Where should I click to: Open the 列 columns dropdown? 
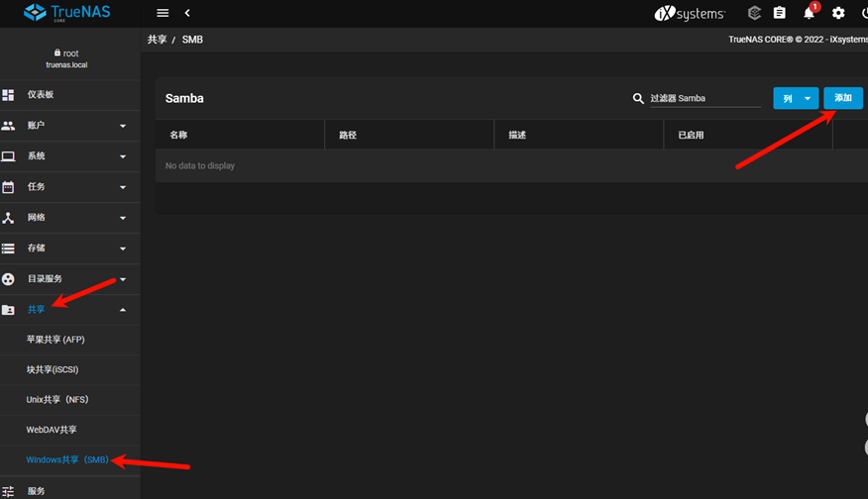pos(796,98)
